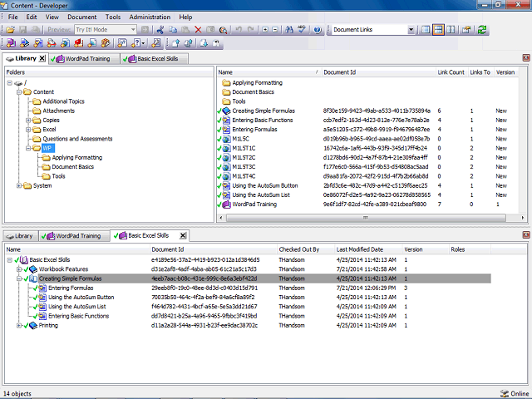Click the Expand plus toolbar icon
532x399 pixels.
pyautogui.click(x=265, y=30)
